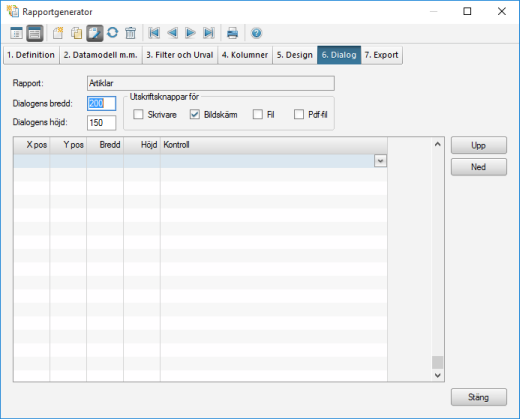520x419 pixels.
Task: Click the Stäng button
Action: coord(479,397)
